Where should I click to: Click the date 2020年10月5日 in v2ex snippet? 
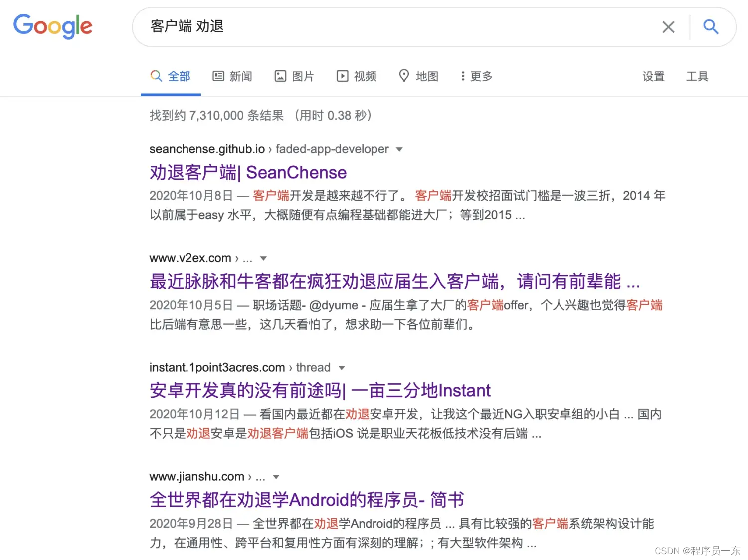191,305
